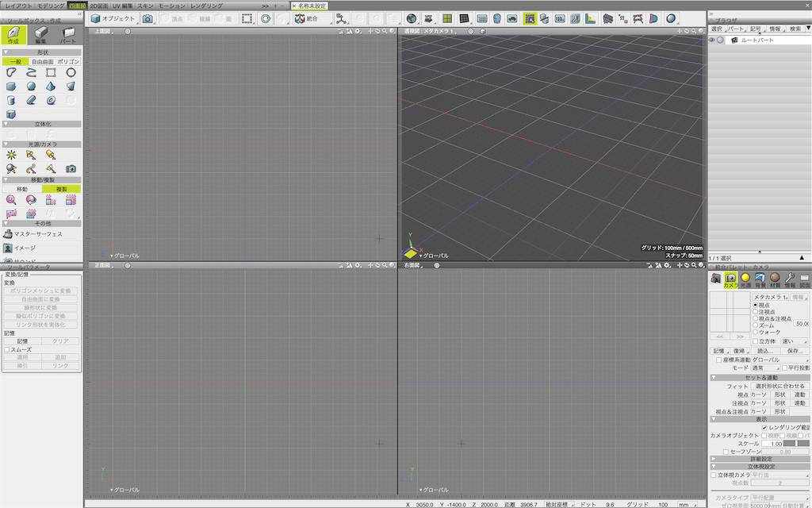Select the circle shape tool

click(71, 72)
